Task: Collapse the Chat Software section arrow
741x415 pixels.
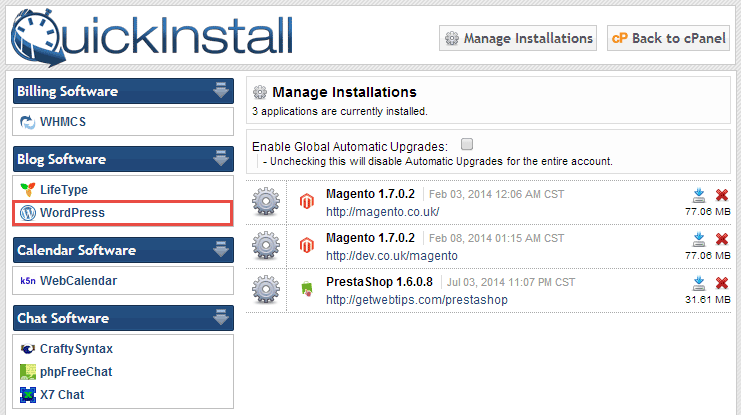Action: click(x=221, y=317)
